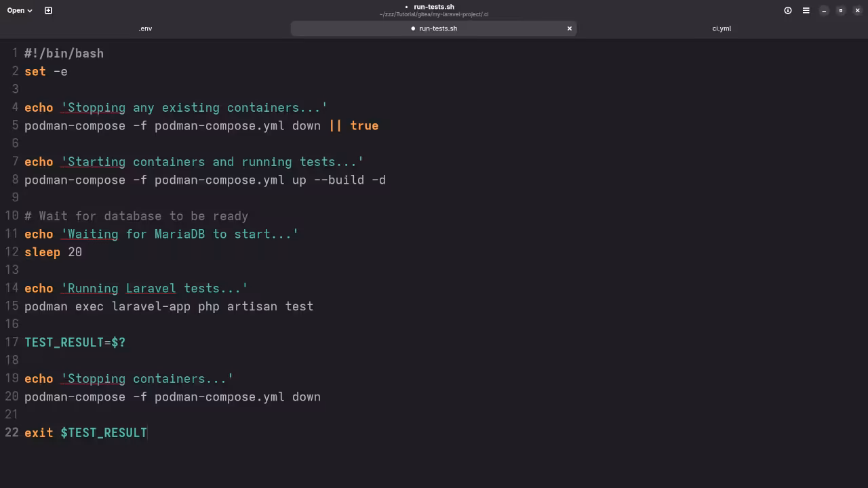
Task: Switch to the ci.yml tab
Action: click(x=722, y=28)
